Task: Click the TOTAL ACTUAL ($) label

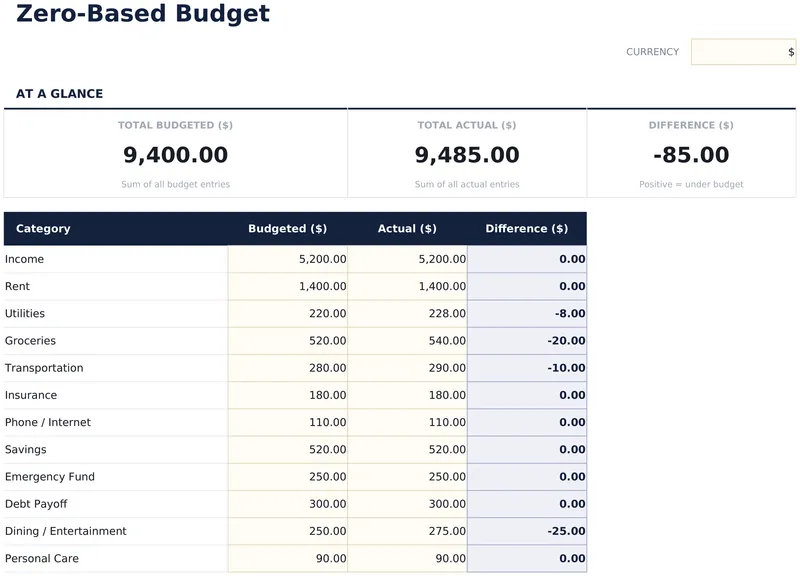Action: click(x=467, y=126)
